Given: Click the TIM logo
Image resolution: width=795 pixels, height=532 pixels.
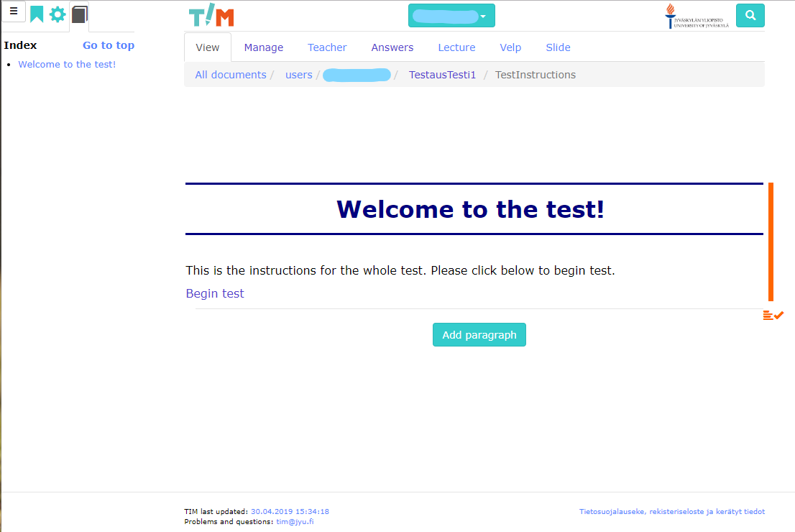Looking at the screenshot, I should (211, 14).
